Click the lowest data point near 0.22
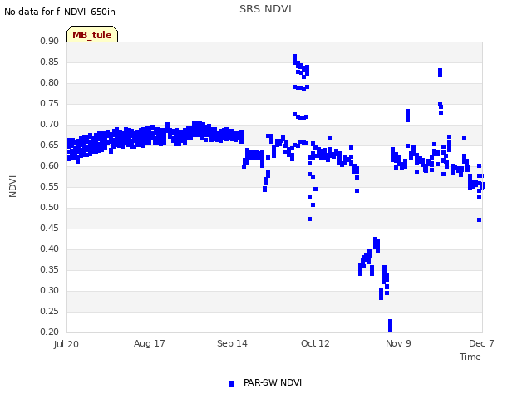532x399 pixels. (390, 326)
